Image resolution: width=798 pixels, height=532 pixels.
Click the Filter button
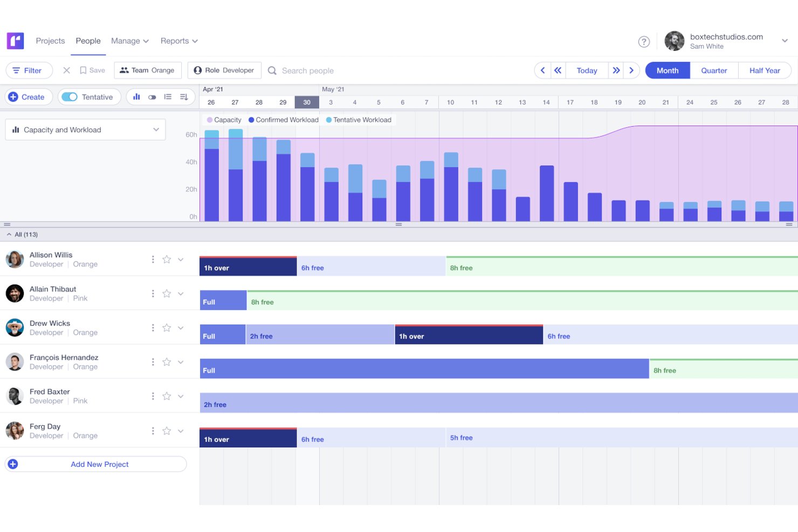coord(29,71)
